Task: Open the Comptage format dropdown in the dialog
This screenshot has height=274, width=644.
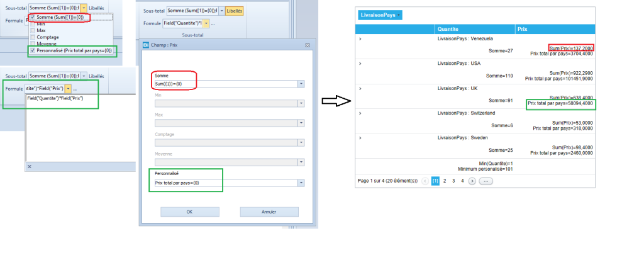Action: click(301, 143)
